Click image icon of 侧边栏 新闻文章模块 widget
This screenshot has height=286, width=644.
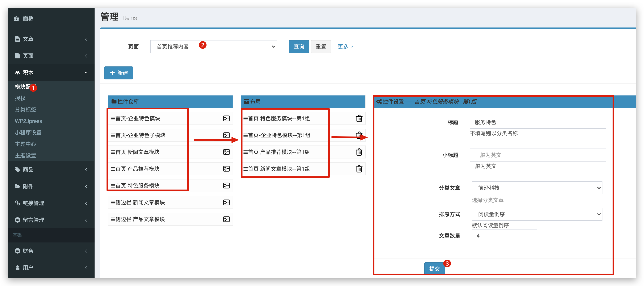226,202
